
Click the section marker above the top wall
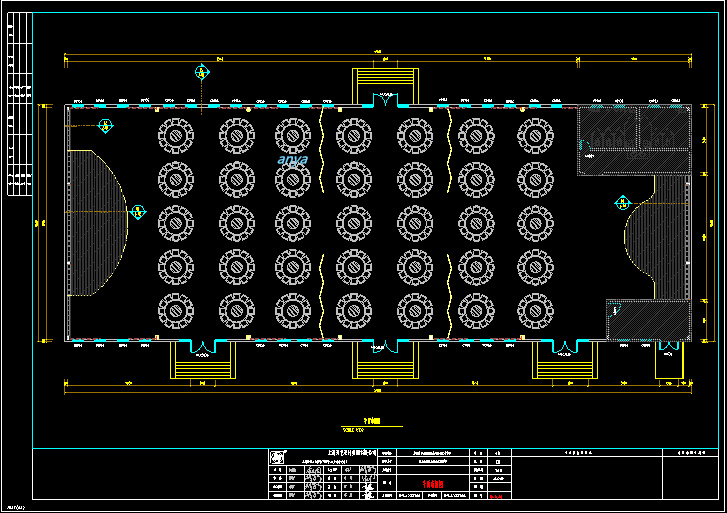pyautogui.click(x=202, y=72)
